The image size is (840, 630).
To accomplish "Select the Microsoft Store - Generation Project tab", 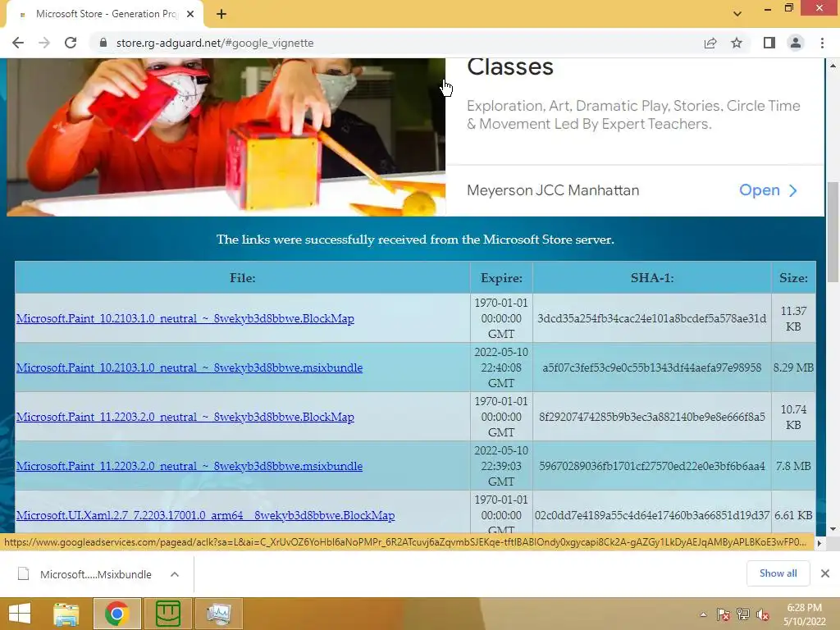I will click(105, 14).
